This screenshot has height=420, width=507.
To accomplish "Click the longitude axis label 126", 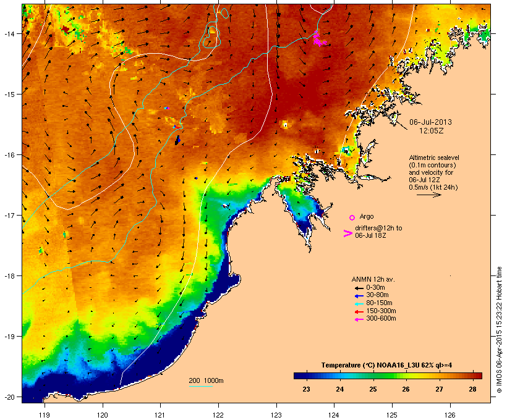I will [x=449, y=415].
